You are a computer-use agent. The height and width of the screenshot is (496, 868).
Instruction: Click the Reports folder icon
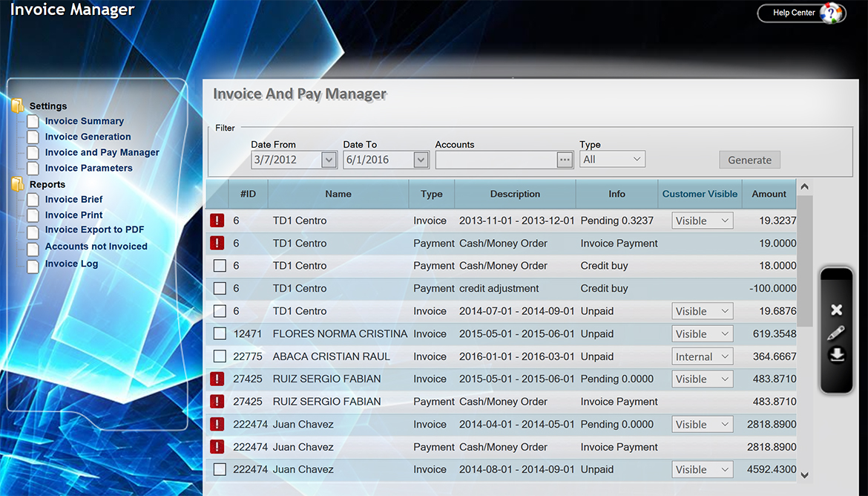[18, 184]
